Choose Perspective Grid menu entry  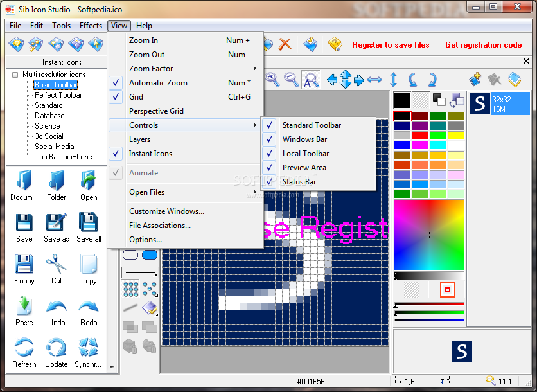point(185,111)
